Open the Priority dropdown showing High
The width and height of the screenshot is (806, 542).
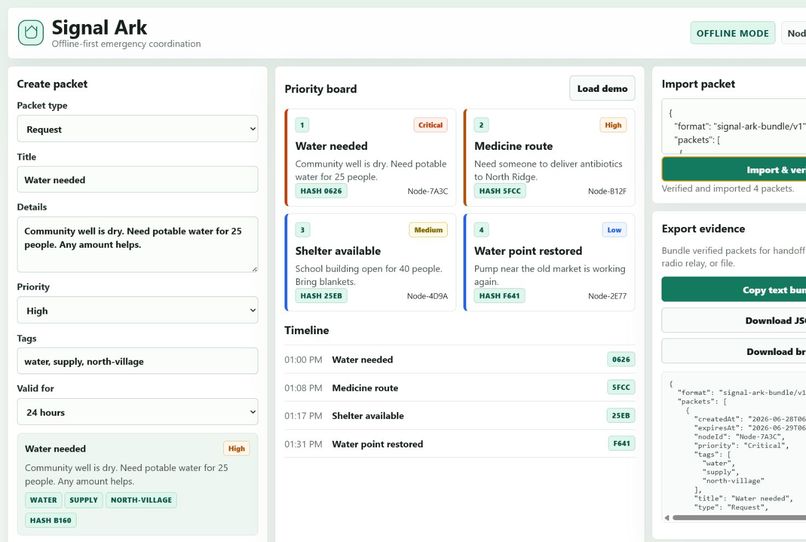[x=138, y=311]
